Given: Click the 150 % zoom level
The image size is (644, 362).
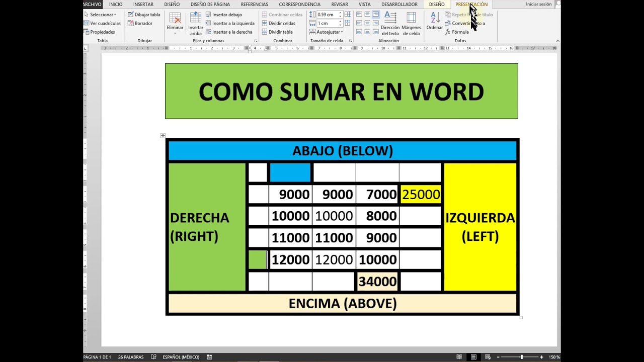Looking at the screenshot, I should click(554, 357).
